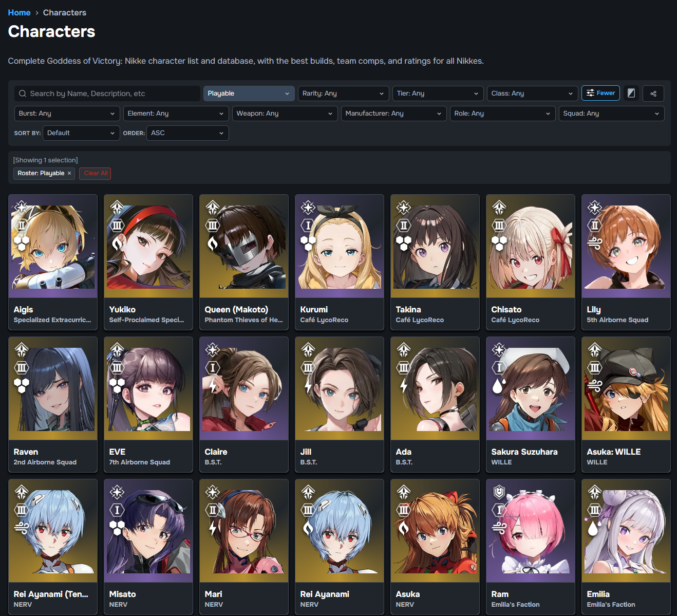Click burst II icon on Aigis card
This screenshot has height=616, width=677.
click(22, 225)
